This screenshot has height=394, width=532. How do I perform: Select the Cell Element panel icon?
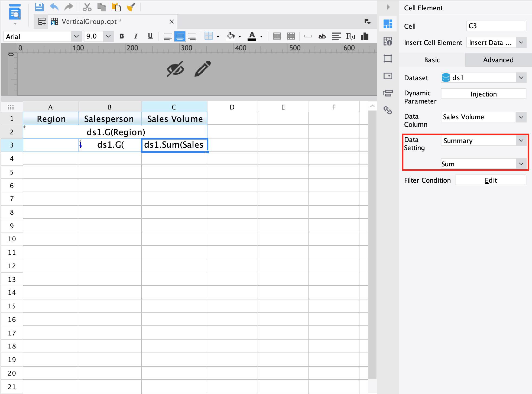coord(388,24)
